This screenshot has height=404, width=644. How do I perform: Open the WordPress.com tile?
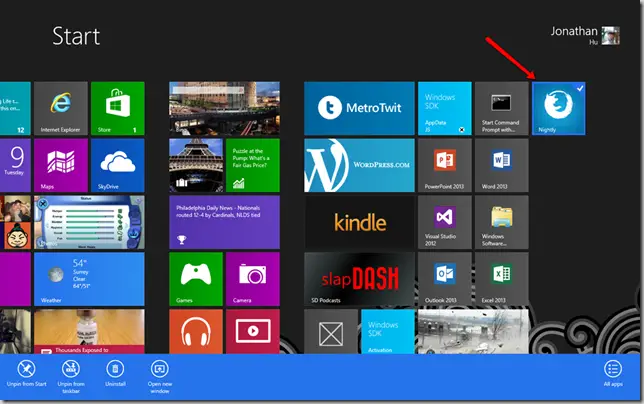[x=359, y=165]
